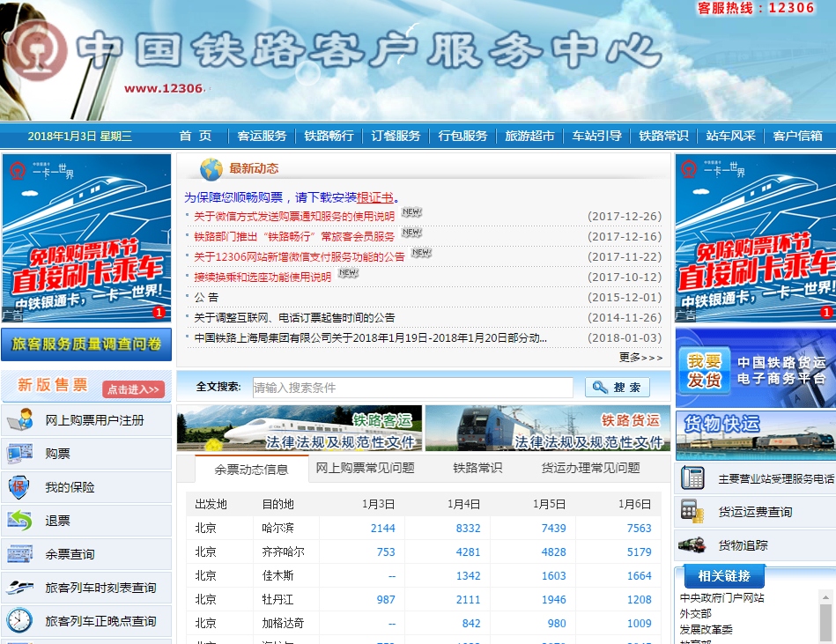Viewport: 836px width, 644px height.
Task: Click the user registration icon beside 网上购票用户注册
Action: pos(21,420)
